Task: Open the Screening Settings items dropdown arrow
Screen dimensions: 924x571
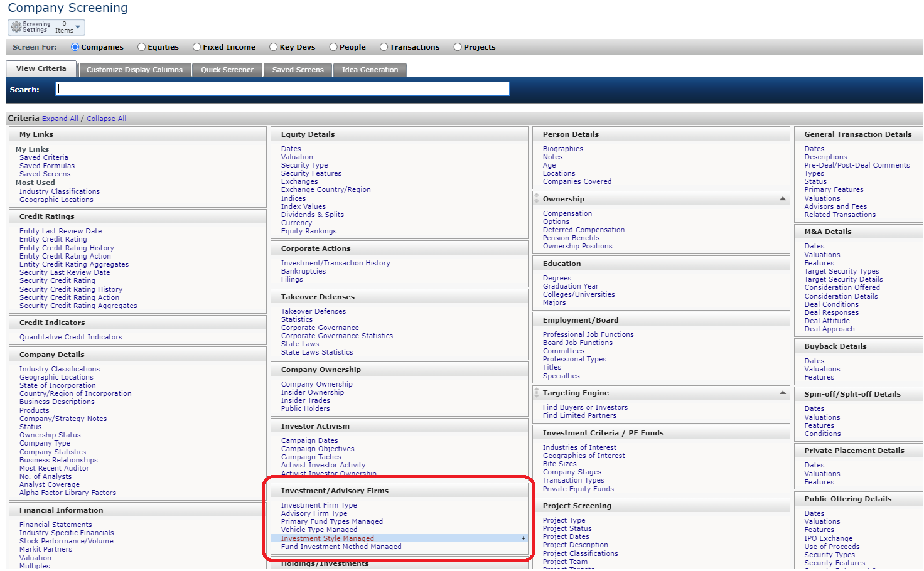Action: coord(78,27)
